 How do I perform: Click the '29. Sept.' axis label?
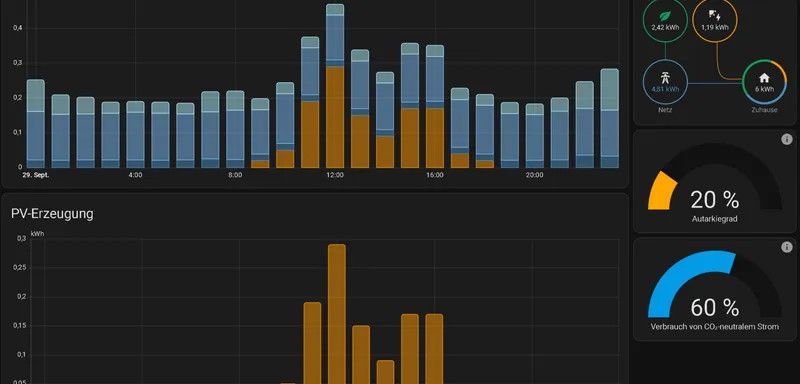click(36, 175)
